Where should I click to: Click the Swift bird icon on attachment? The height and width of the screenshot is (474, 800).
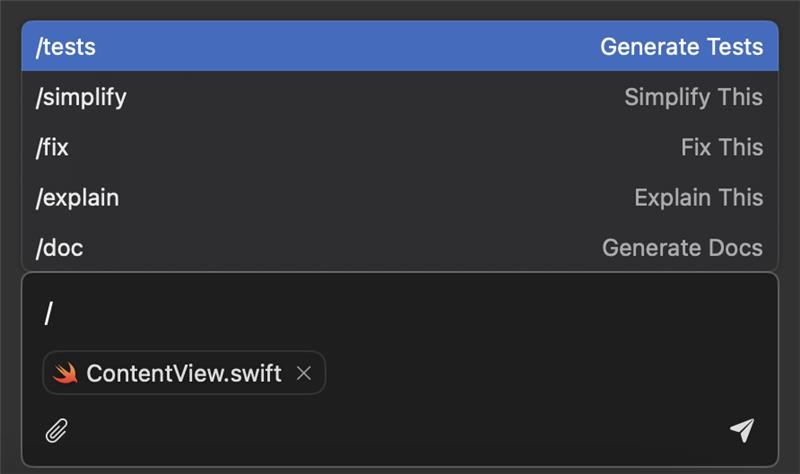click(66, 373)
